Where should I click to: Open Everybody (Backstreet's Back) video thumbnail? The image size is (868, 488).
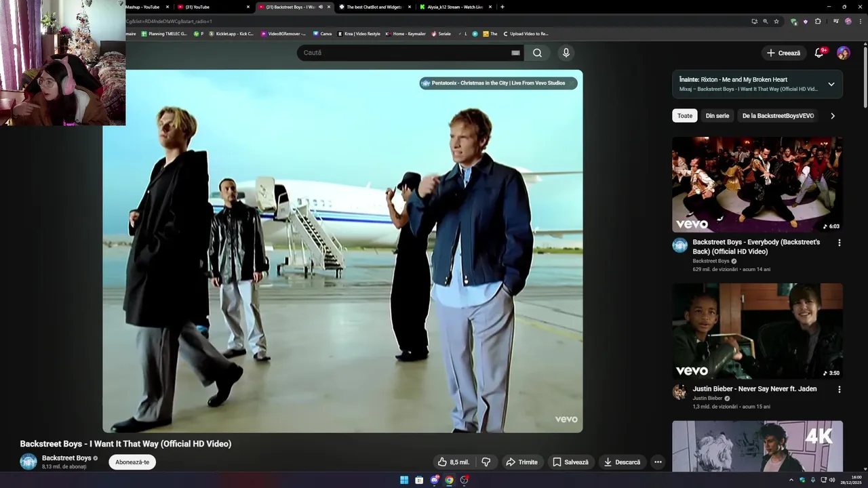tap(757, 184)
